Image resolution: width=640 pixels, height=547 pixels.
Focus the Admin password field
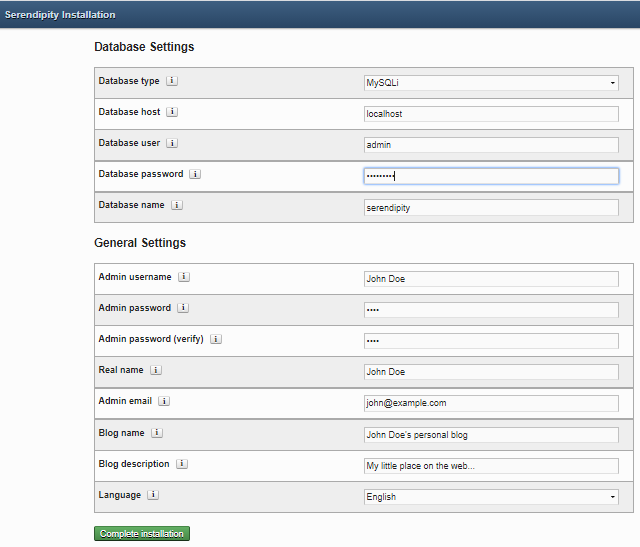tap(491, 310)
